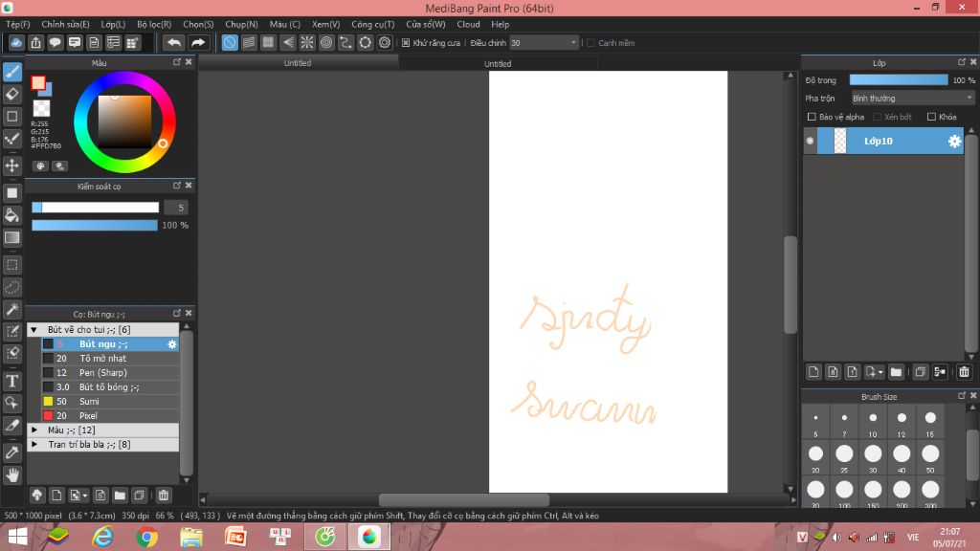
Task: Select the Move tool
Action: (11, 165)
